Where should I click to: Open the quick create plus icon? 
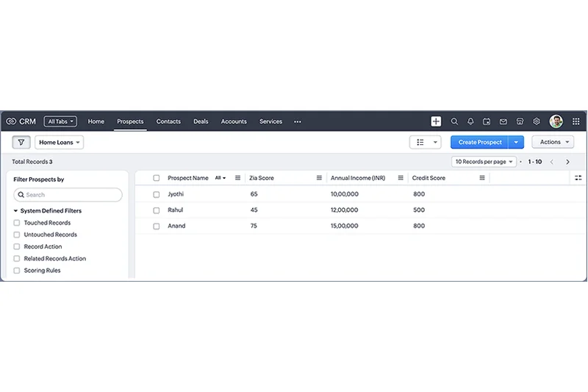point(436,121)
